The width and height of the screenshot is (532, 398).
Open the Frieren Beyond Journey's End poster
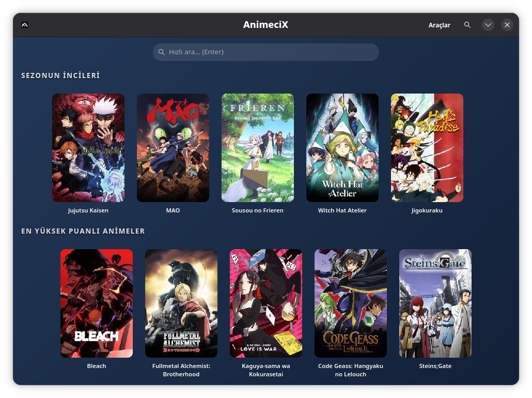pyautogui.click(x=258, y=148)
